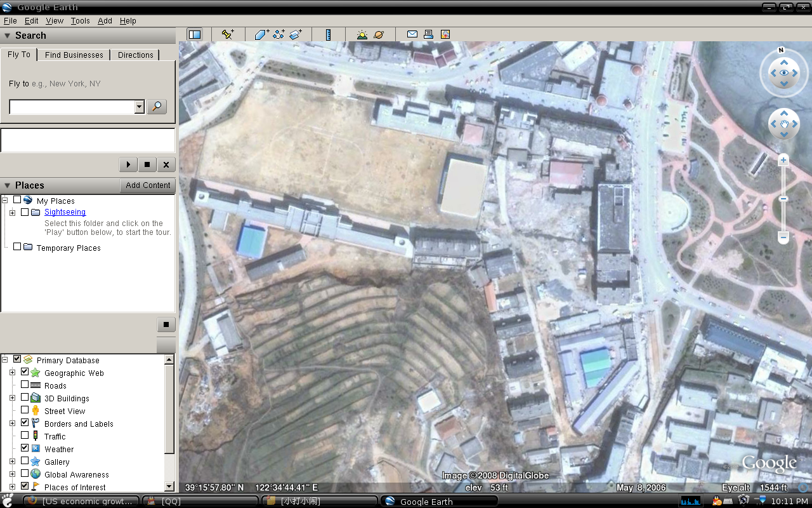This screenshot has height=508, width=812.
Task: Collapse the Places panel triangle
Action: coord(8,185)
